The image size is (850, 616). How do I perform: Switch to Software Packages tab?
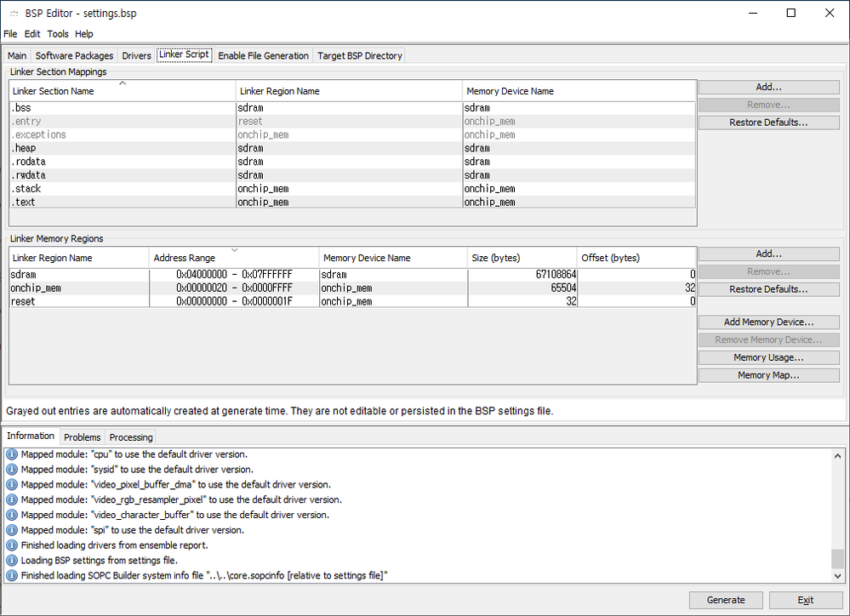[x=74, y=55]
